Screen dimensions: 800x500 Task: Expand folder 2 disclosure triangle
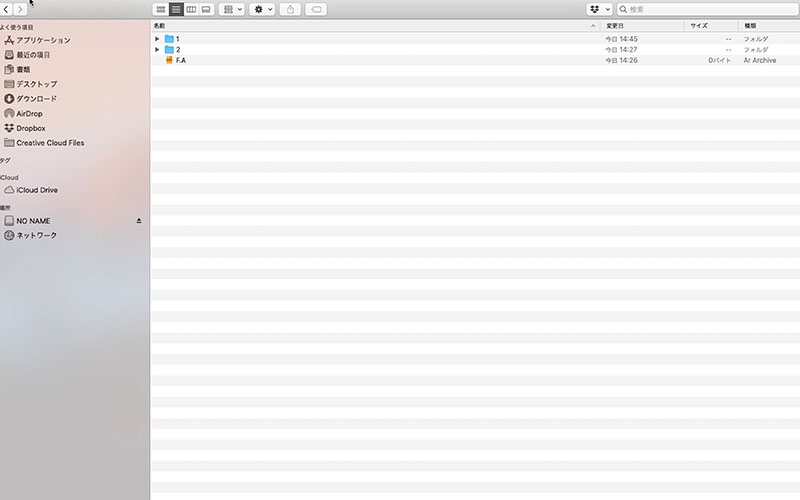[x=157, y=49]
